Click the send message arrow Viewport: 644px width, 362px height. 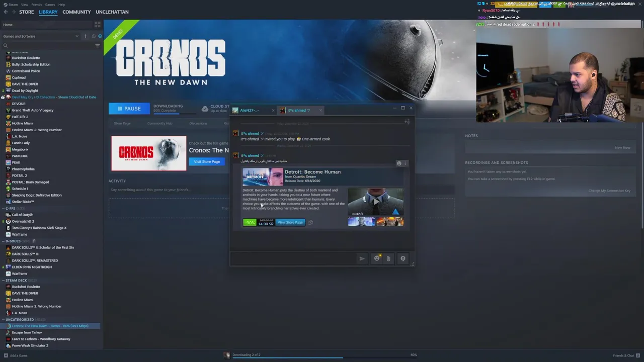[362, 258]
